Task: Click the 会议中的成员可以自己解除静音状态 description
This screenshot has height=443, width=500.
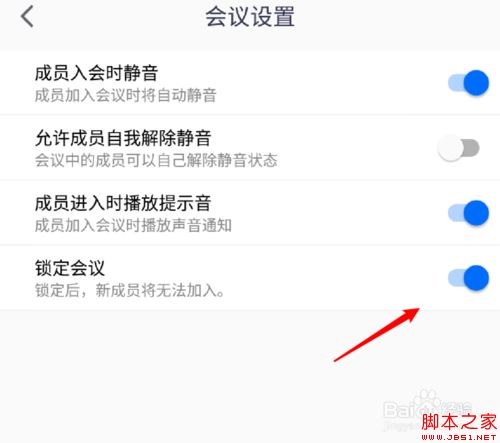Action: coord(156,160)
